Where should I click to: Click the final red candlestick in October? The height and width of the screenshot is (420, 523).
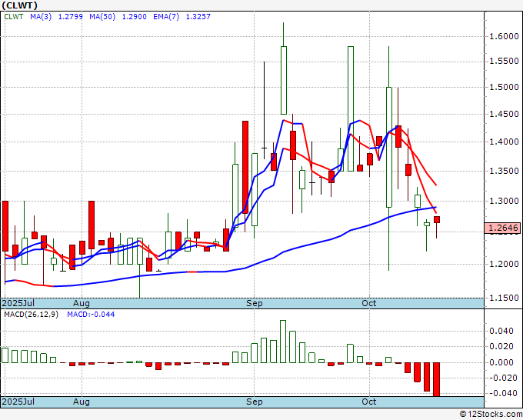(437, 219)
